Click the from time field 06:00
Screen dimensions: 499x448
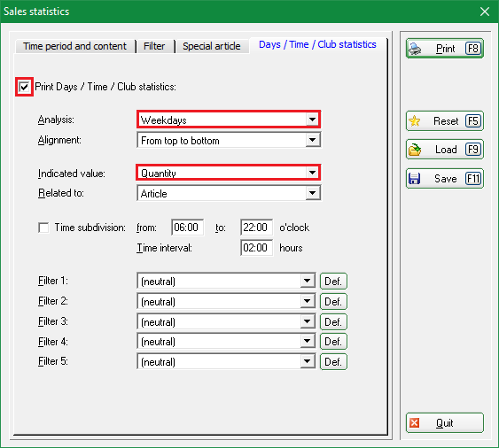pyautogui.click(x=187, y=228)
